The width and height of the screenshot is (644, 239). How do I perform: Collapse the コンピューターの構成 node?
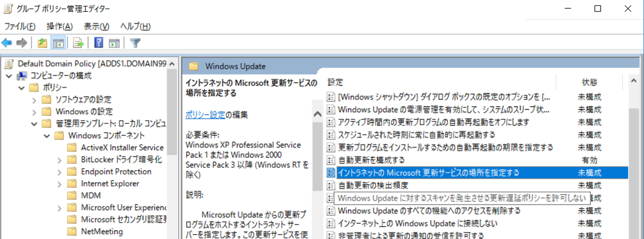pyautogui.click(x=9, y=76)
